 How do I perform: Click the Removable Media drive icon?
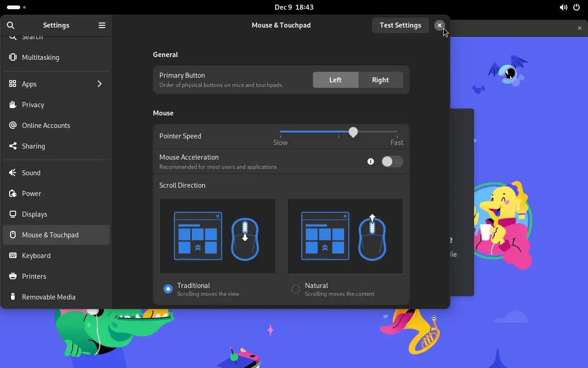pyautogui.click(x=13, y=297)
